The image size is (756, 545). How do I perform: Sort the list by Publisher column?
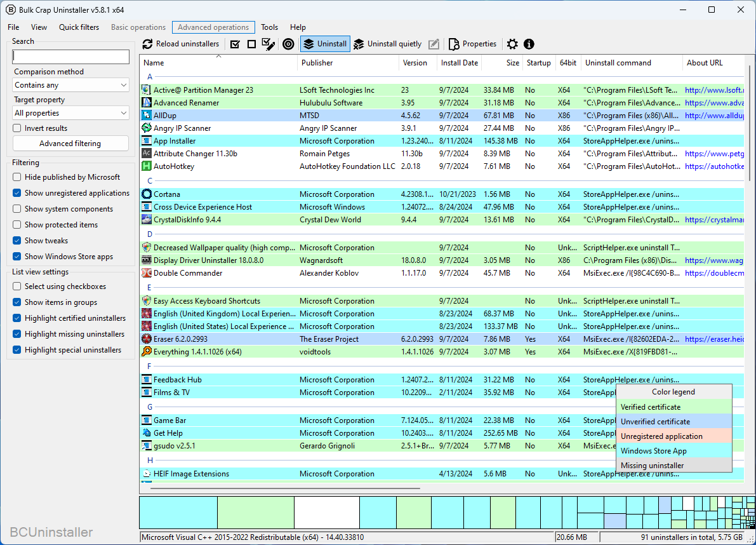348,63
